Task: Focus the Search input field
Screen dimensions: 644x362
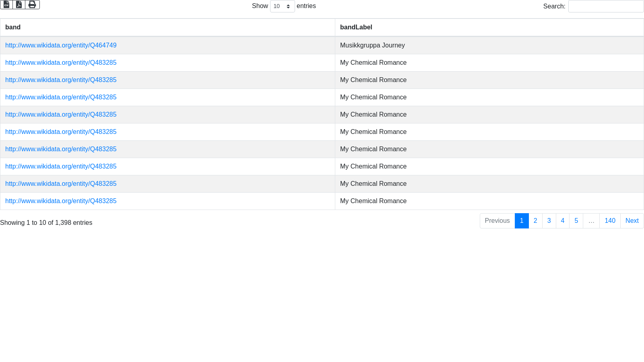Action: [x=606, y=6]
